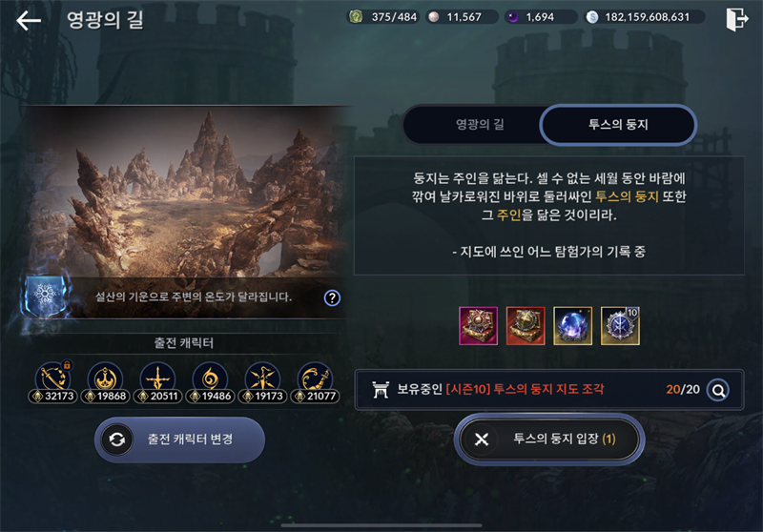Select the character with 19868 power
763x532 pixels.
click(x=105, y=383)
